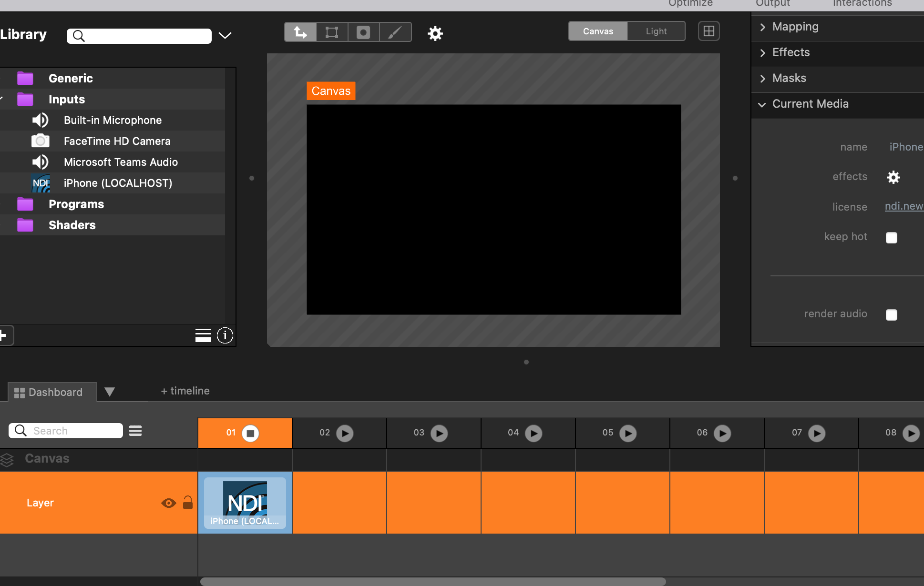Collapse the Current Media section
Screen dimensions: 924x586
(x=762, y=104)
